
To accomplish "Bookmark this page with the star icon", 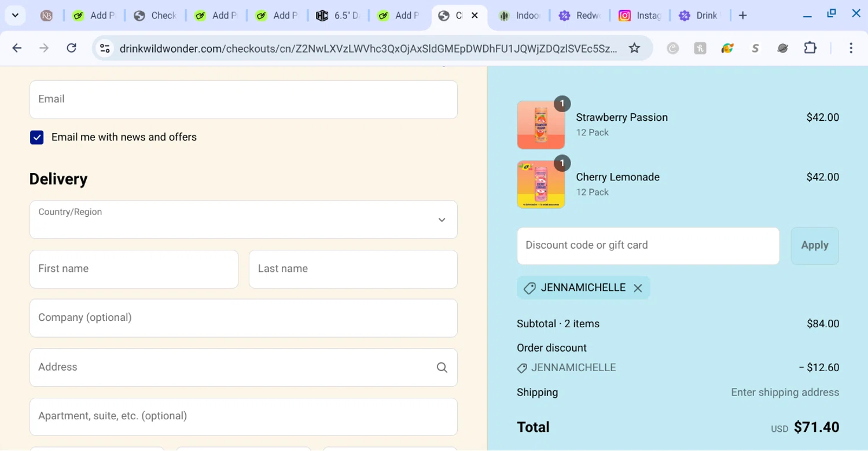I will click(x=634, y=49).
